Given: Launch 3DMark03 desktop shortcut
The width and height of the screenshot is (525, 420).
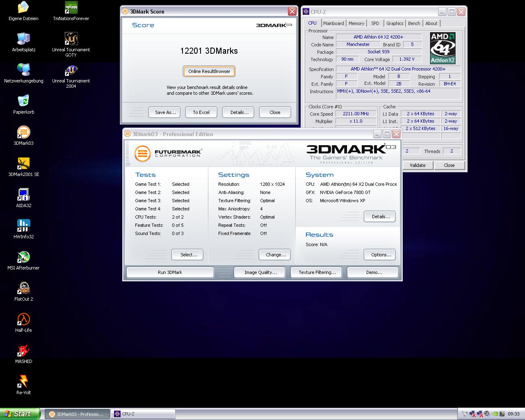Looking at the screenshot, I should (23, 136).
